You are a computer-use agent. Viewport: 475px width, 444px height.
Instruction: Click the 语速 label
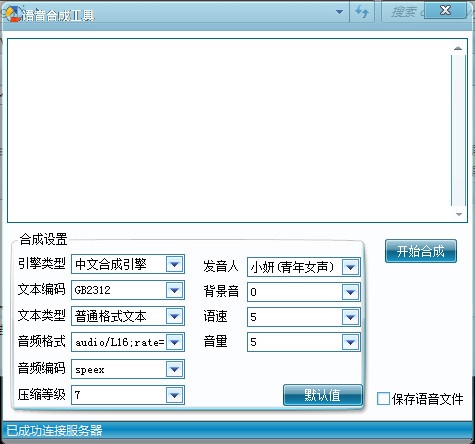[x=215, y=316]
